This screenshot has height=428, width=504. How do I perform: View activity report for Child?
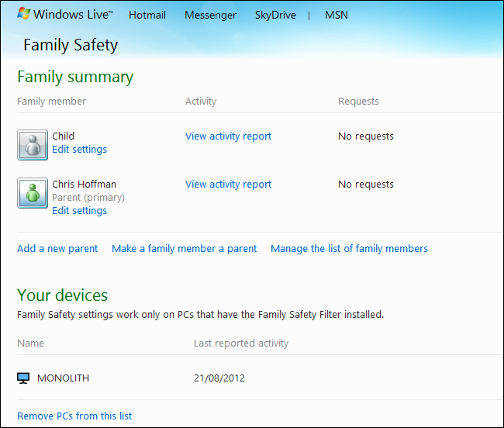pyautogui.click(x=228, y=136)
